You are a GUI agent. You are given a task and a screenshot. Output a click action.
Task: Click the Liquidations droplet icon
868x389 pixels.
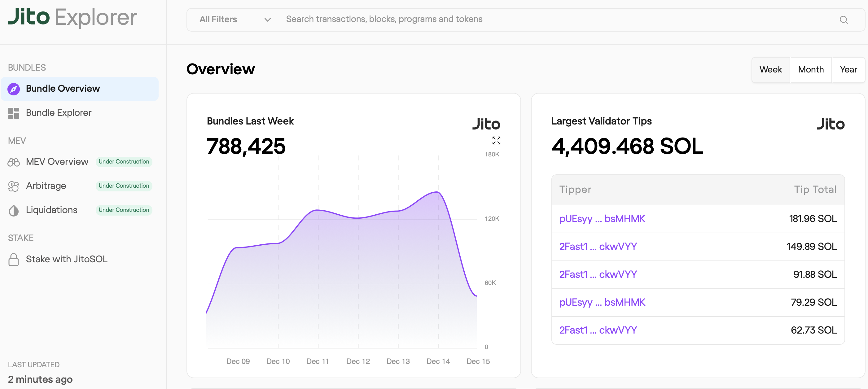(14, 211)
